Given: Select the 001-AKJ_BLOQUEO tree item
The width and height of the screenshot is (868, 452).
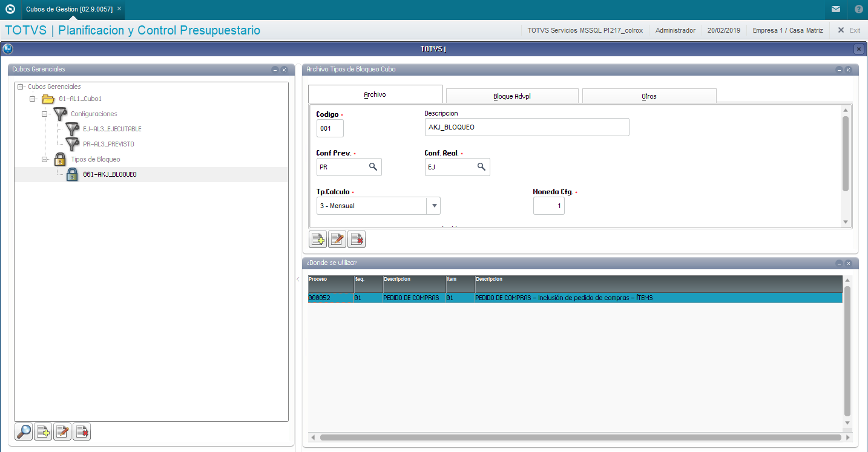Looking at the screenshot, I should tap(110, 174).
